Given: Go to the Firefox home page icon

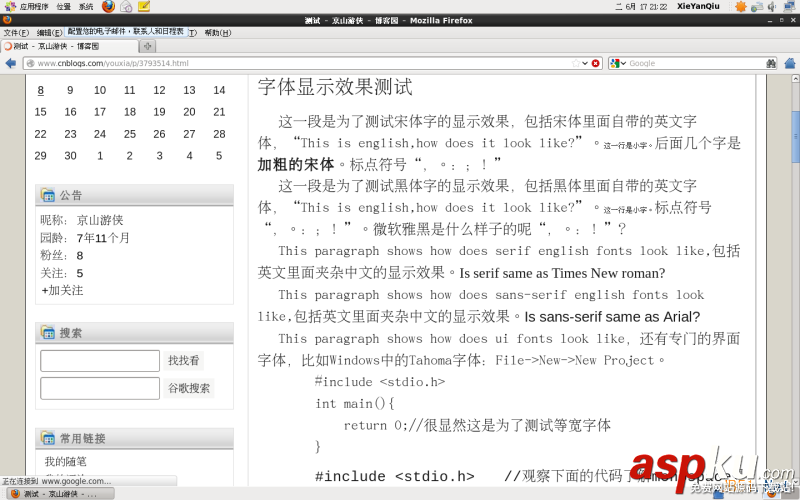Looking at the screenshot, I should pyautogui.click(x=790, y=63).
